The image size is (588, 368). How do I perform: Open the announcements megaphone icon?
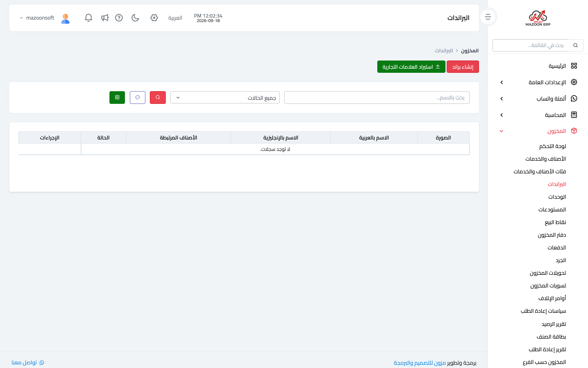click(105, 18)
